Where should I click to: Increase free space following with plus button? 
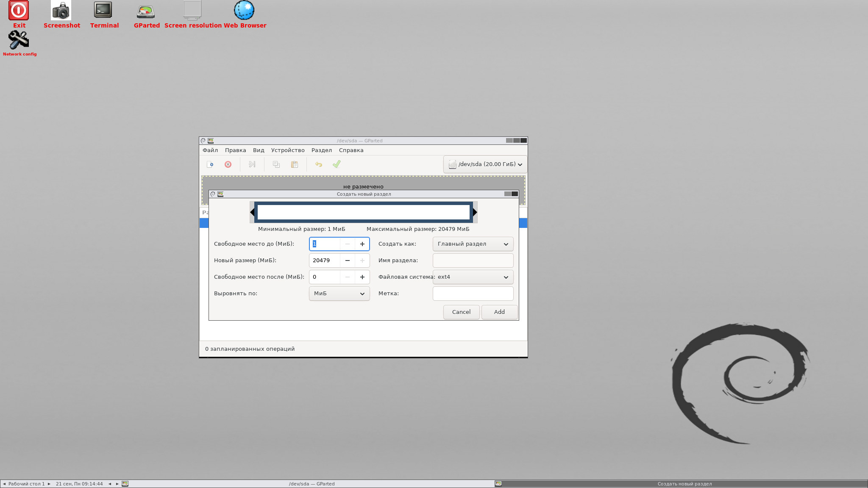coord(362,277)
